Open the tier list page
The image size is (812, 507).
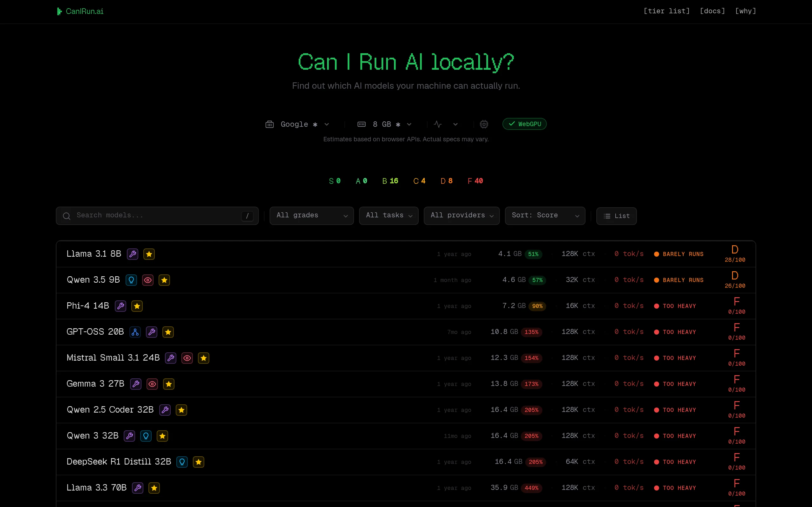pos(666,11)
